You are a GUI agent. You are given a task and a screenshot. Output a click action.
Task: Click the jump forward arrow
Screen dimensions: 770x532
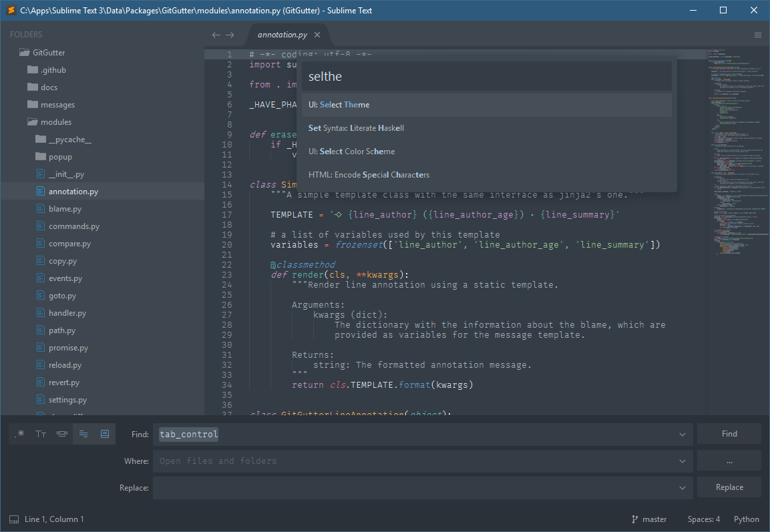pos(230,35)
